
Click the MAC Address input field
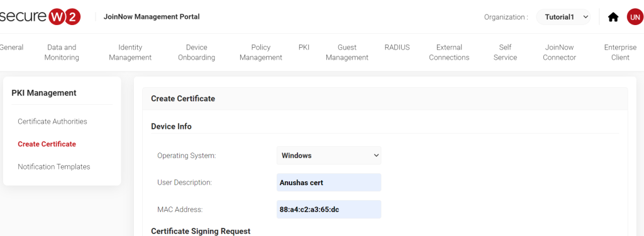click(329, 210)
